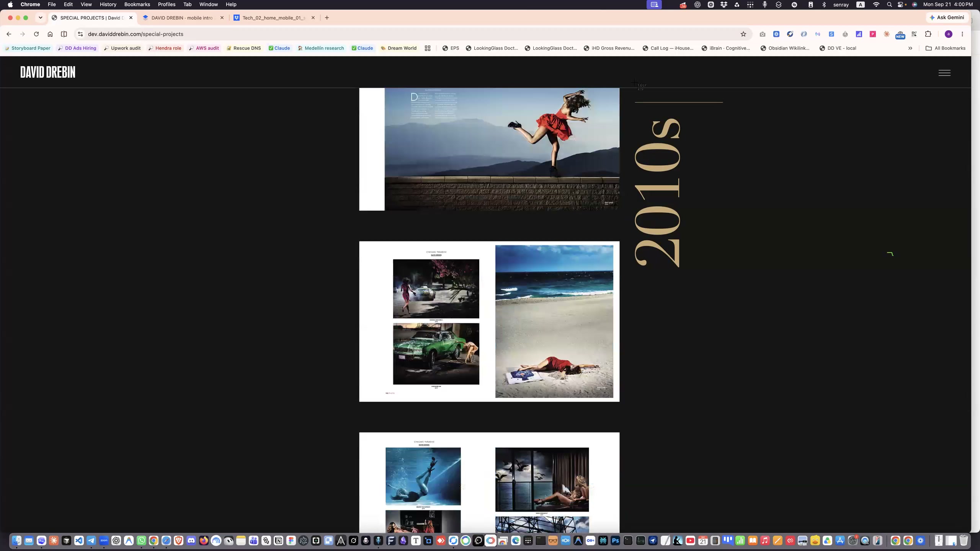Toggle the side panel icon

pyautogui.click(x=64, y=34)
